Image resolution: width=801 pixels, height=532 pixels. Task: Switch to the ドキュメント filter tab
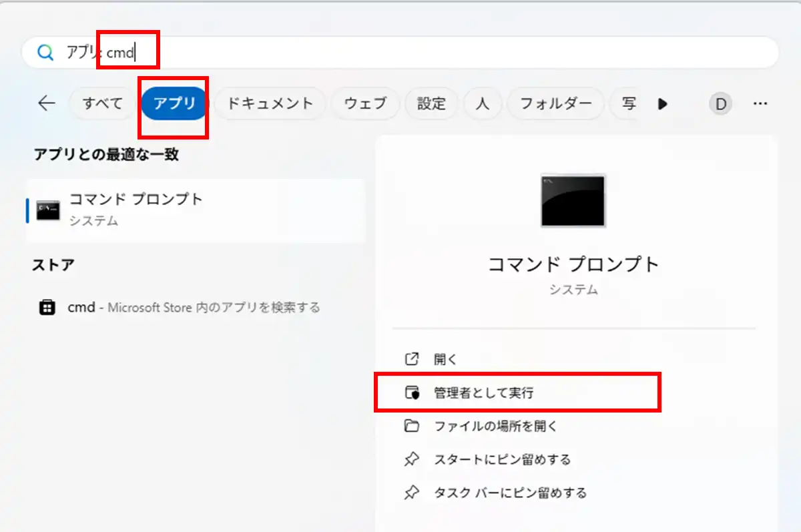tap(270, 103)
